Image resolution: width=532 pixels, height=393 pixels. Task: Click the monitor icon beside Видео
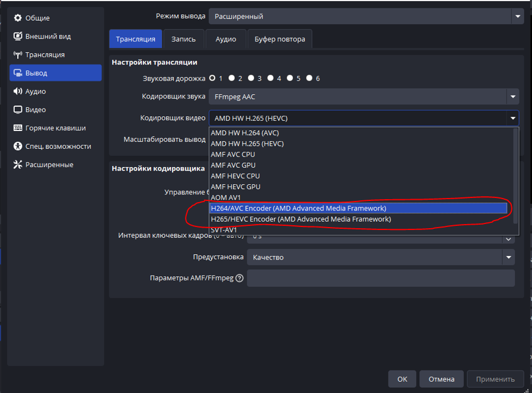18,110
